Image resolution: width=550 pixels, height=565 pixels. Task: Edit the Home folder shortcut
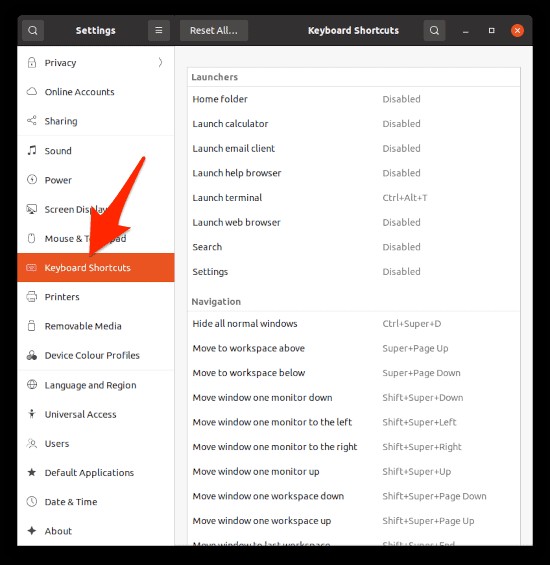(x=354, y=99)
